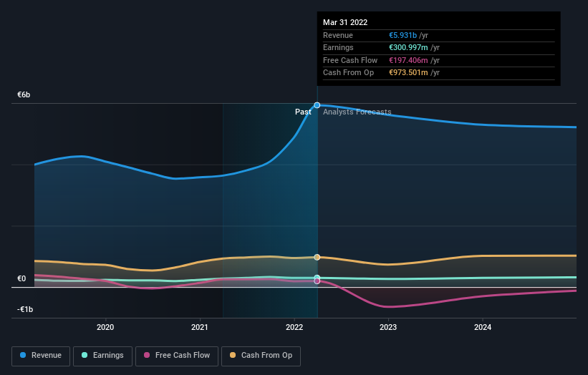Click the Revenue data point on the blue line
The image size is (588, 375).
point(317,105)
